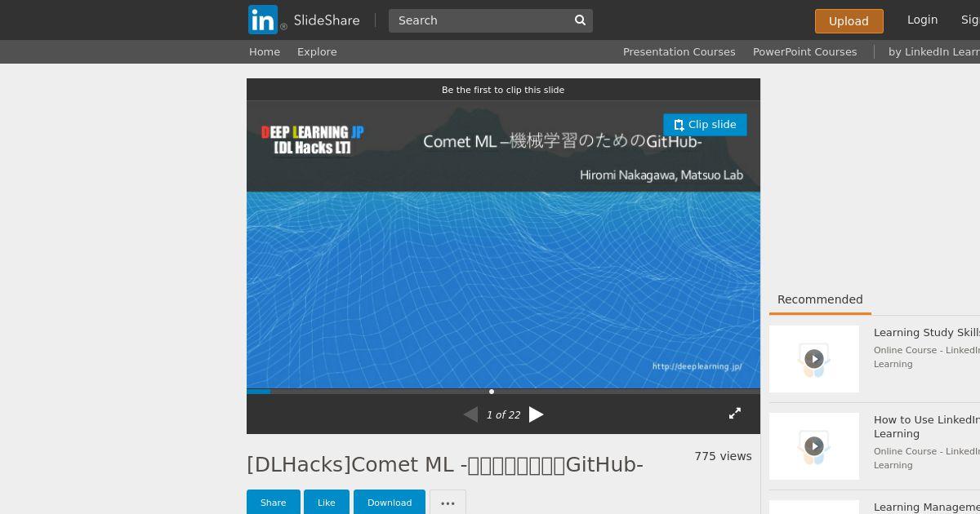
Task: Open Learning Study Skills course title
Action: point(927,333)
